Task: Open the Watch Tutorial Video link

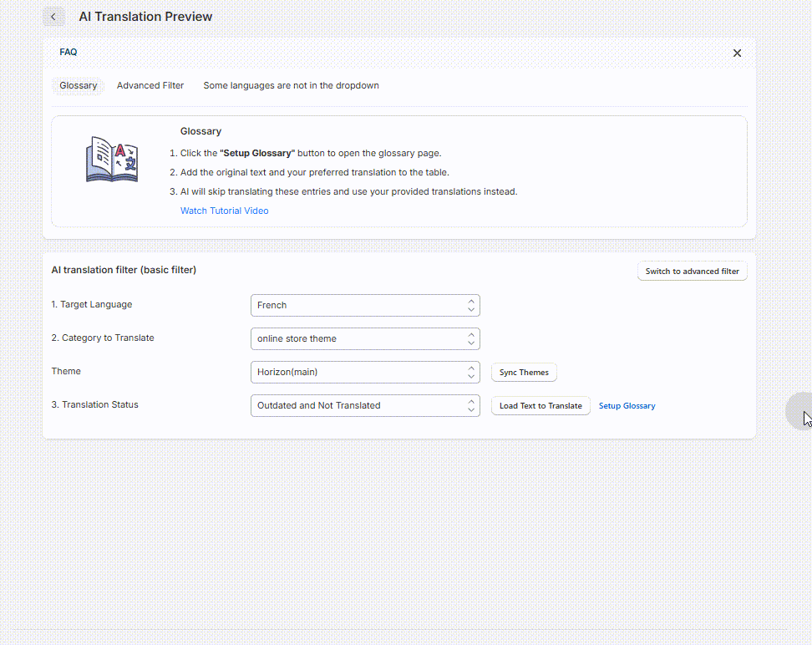Action: (224, 211)
